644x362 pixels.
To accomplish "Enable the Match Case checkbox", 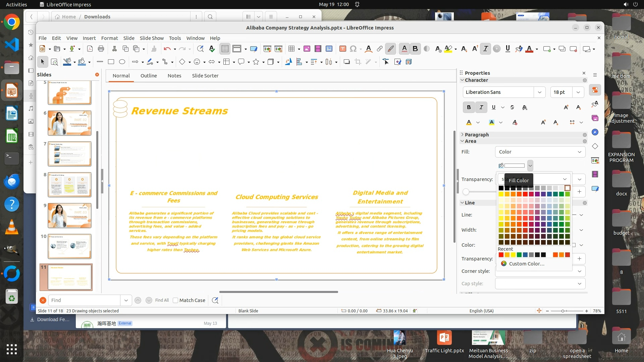I will (175, 300).
